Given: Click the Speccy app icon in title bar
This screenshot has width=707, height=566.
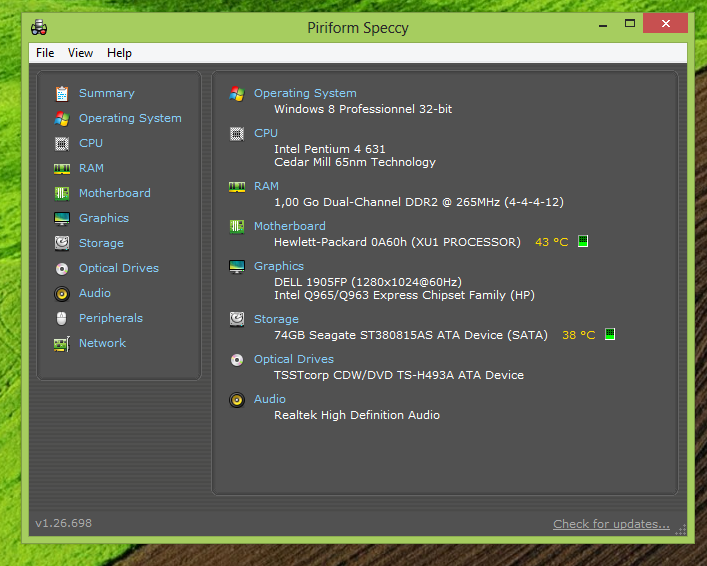Looking at the screenshot, I should tap(40, 27).
